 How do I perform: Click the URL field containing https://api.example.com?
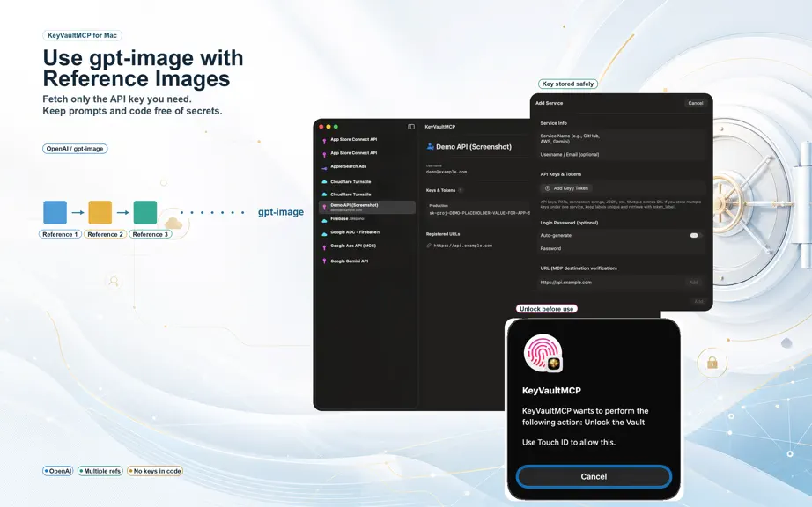pyautogui.click(x=612, y=283)
